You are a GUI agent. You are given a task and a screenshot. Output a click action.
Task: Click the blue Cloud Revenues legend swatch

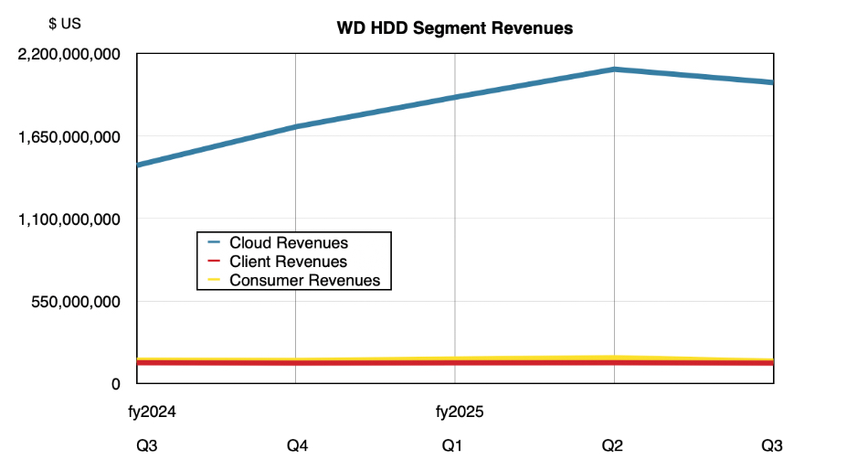pos(214,242)
